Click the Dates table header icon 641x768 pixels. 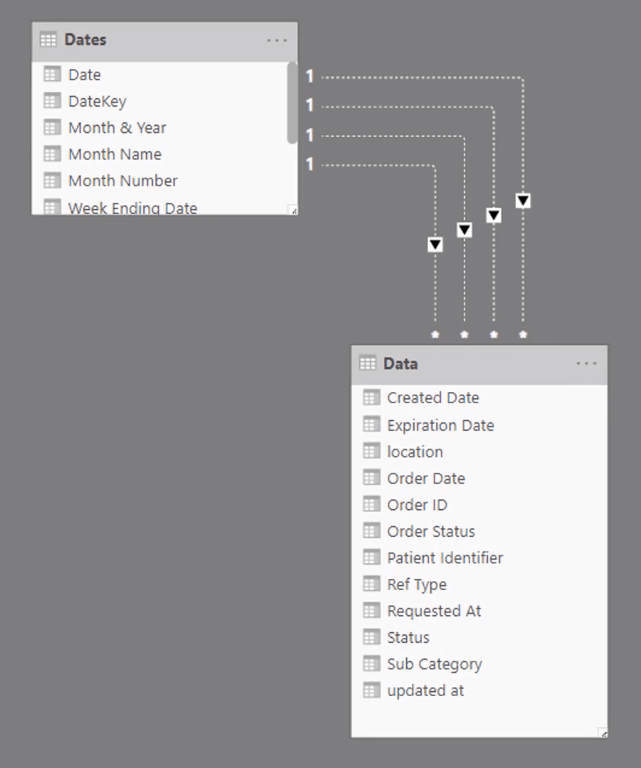(x=48, y=40)
